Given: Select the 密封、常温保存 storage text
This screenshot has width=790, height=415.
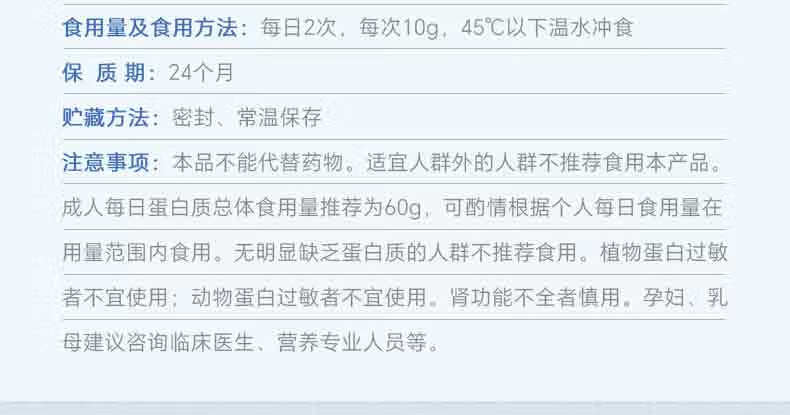Looking at the screenshot, I should coord(246,117).
